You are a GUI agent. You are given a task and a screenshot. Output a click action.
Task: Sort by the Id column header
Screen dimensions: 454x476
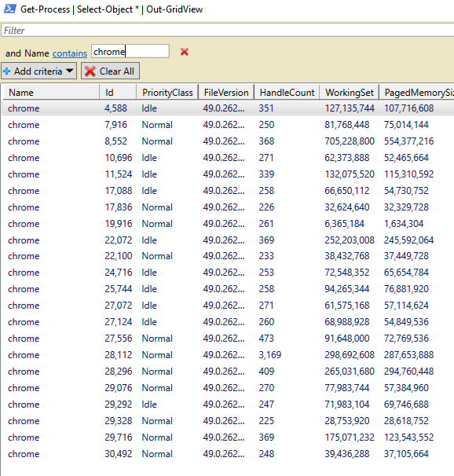[118, 92]
